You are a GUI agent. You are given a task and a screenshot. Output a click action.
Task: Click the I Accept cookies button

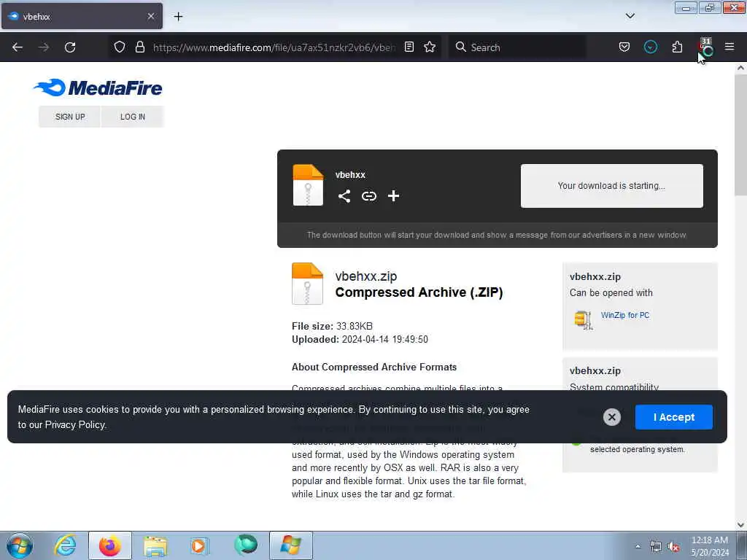coord(673,417)
